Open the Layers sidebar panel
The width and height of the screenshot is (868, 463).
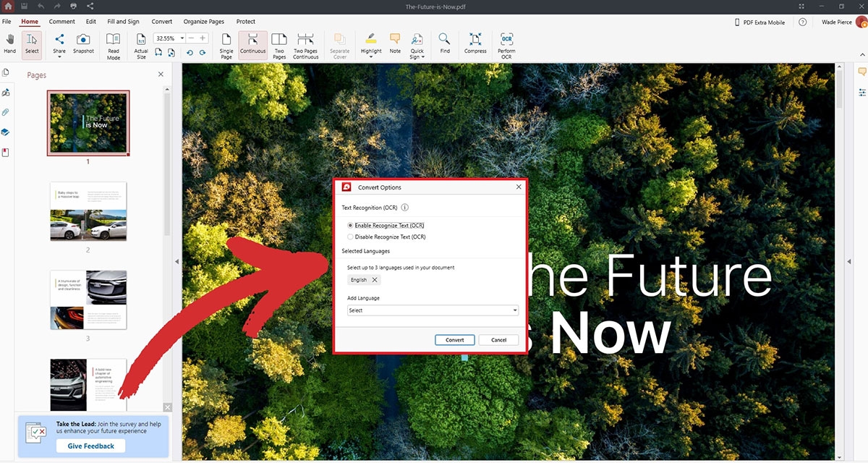click(x=6, y=132)
